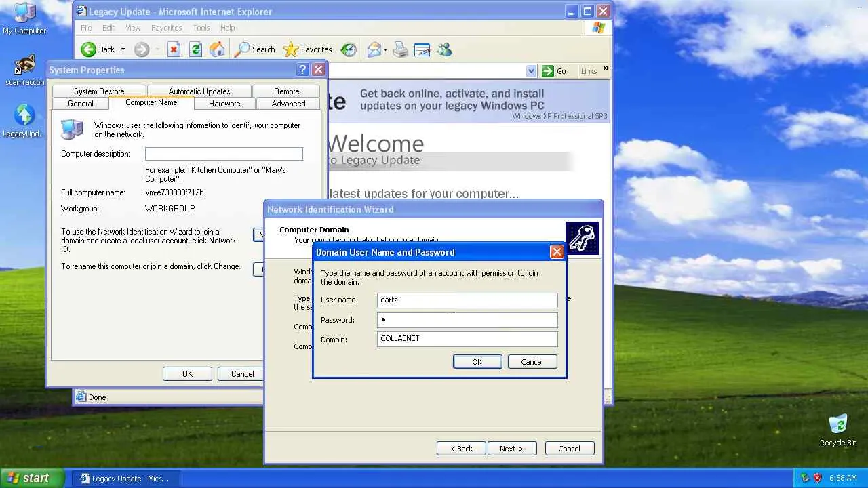
Task: Select the Computer Name tab
Action: coord(151,102)
